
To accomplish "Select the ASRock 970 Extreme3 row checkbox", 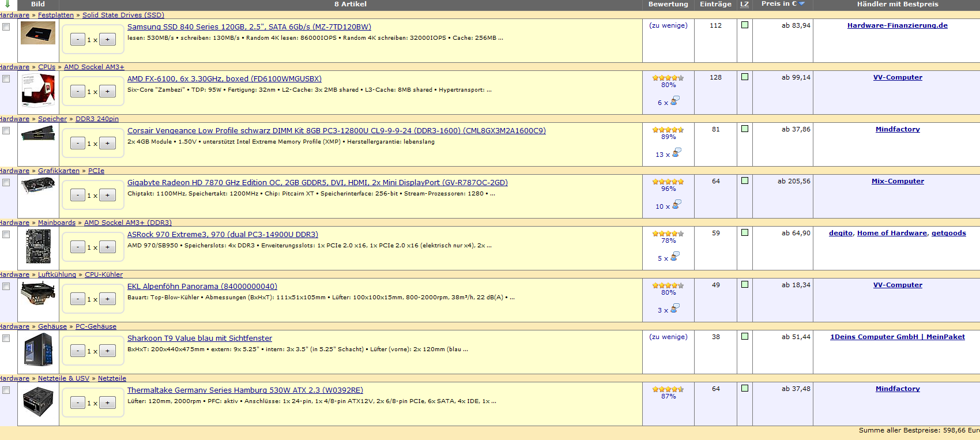I will 6,235.
